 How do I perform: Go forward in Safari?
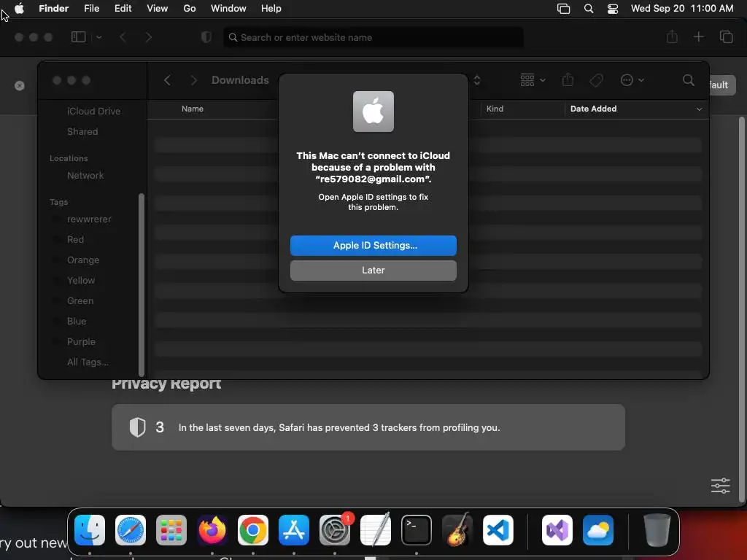click(x=149, y=37)
